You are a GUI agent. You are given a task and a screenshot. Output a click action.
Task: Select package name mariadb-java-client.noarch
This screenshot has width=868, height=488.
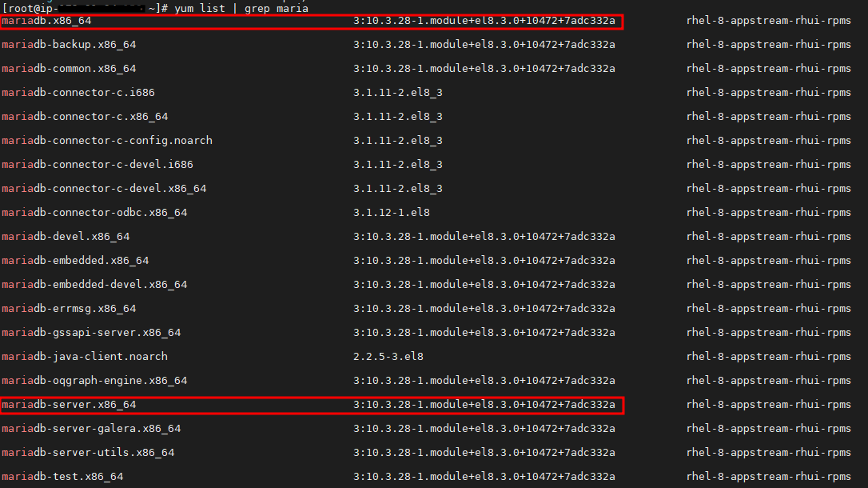click(85, 357)
